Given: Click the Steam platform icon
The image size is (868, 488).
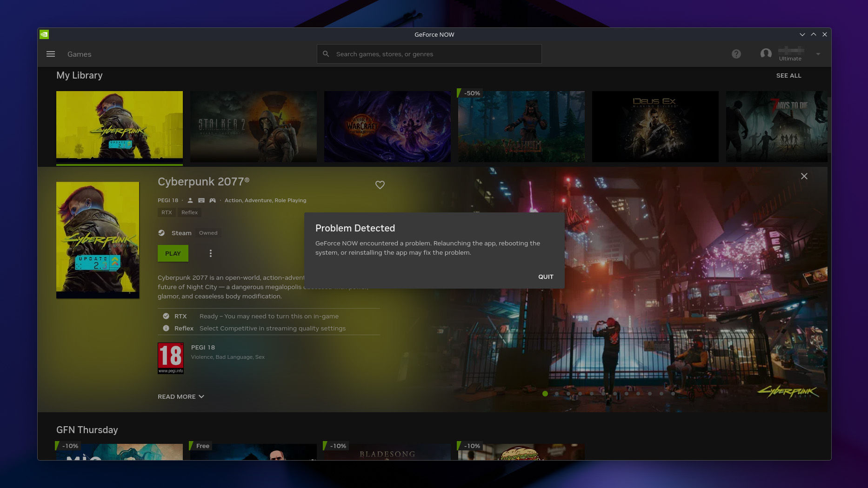Looking at the screenshot, I should click(x=161, y=233).
